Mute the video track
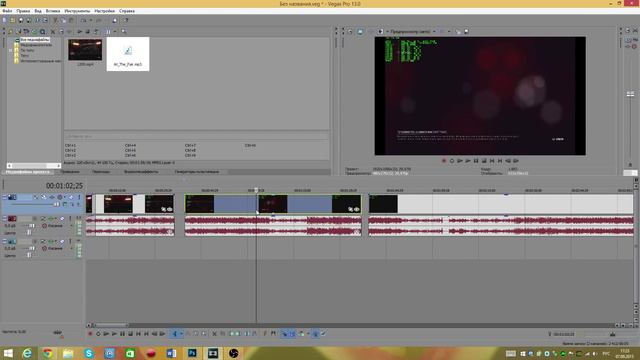Image resolution: width=640 pixels, height=360 pixels. (x=71, y=197)
